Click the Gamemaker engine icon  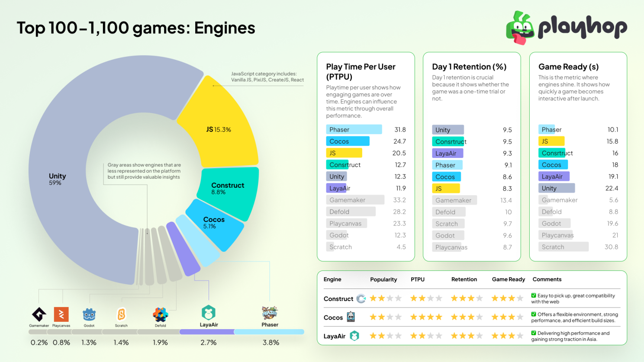(39, 314)
